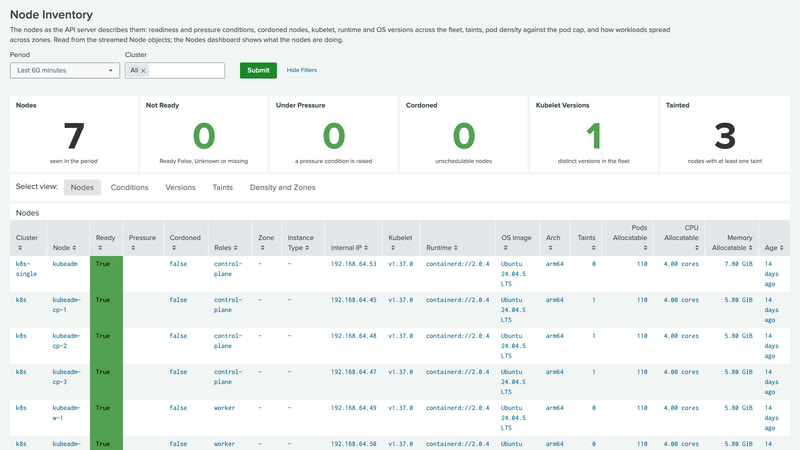
Task: Open node kubeadm-w-1
Action: pos(66,413)
